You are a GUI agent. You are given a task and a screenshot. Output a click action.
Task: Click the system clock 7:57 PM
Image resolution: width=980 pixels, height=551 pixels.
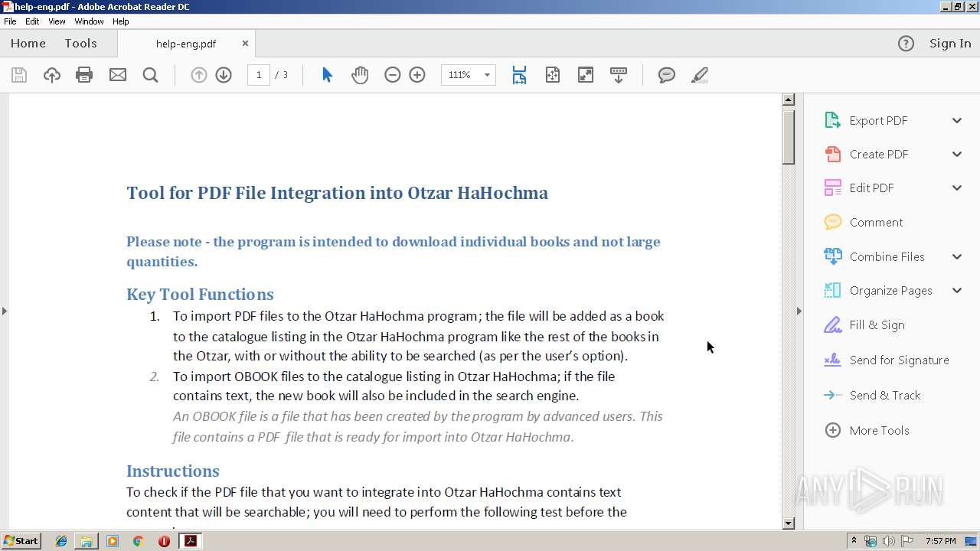point(940,541)
